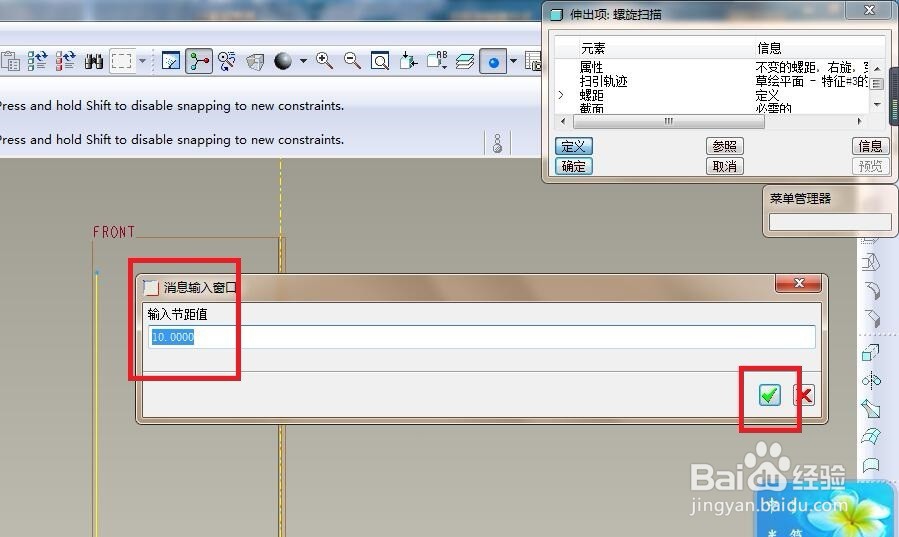Image resolution: width=899 pixels, height=537 pixels.
Task: Click the 菜单管理器 panel title
Action: (x=800, y=198)
